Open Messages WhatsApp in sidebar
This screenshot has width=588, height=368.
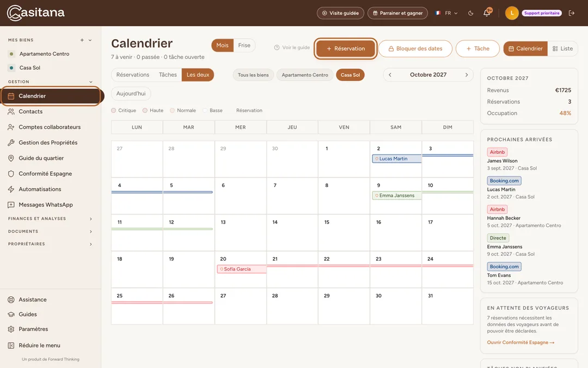pyautogui.click(x=51, y=205)
